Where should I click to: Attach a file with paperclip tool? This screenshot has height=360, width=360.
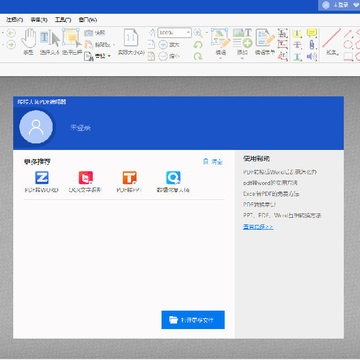(311, 44)
